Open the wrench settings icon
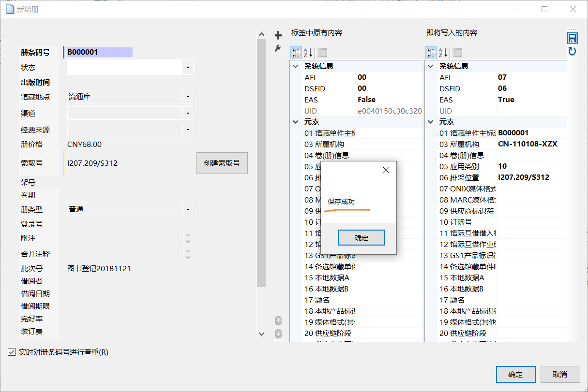The width and height of the screenshot is (588, 392). pyautogui.click(x=278, y=48)
